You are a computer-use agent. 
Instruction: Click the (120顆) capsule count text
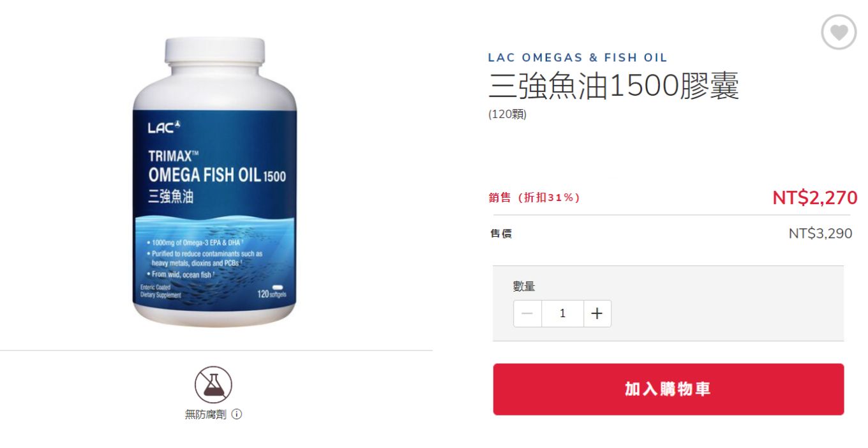[507, 115]
